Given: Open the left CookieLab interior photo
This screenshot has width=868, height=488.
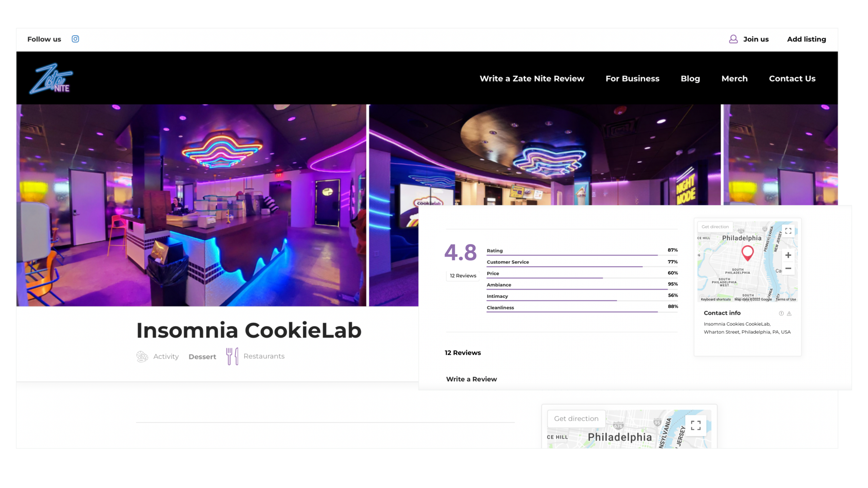Looking at the screenshot, I should click(x=191, y=205).
